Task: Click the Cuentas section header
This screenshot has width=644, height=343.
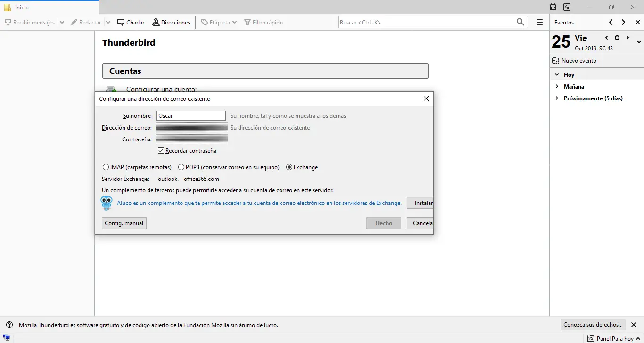Action: pos(265,71)
